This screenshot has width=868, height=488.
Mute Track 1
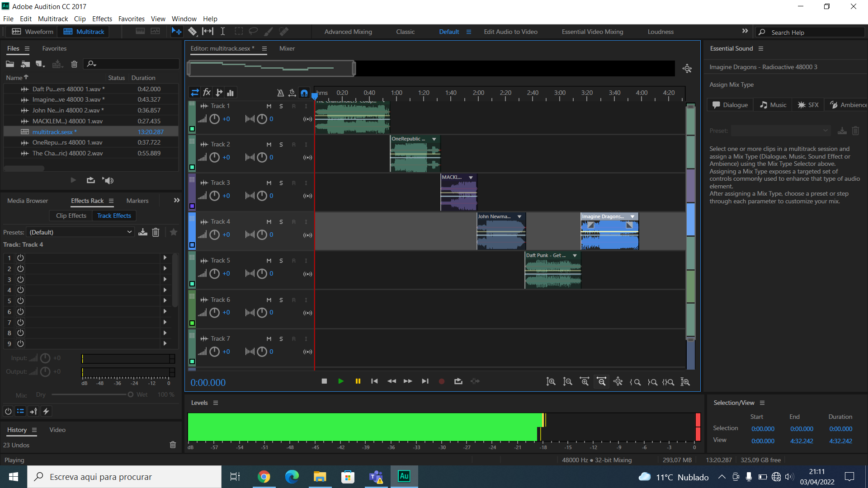point(269,106)
